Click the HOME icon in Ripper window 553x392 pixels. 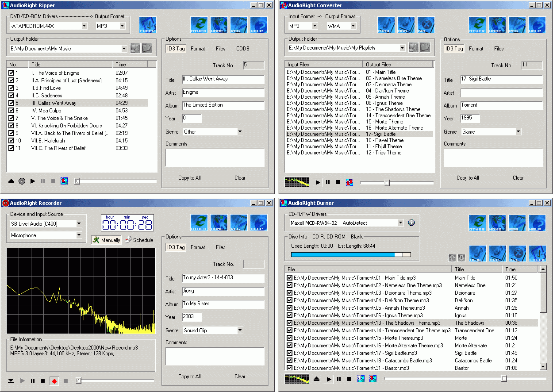(x=219, y=25)
